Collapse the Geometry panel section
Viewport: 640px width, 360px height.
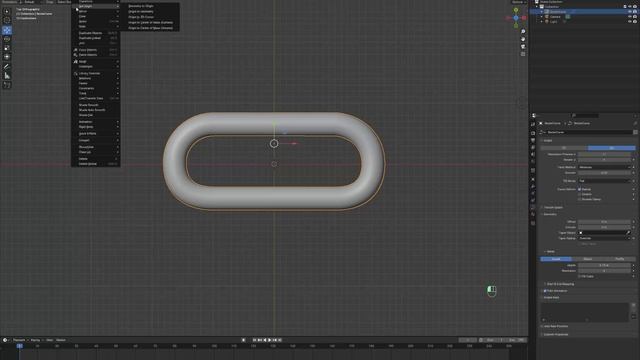(x=549, y=214)
